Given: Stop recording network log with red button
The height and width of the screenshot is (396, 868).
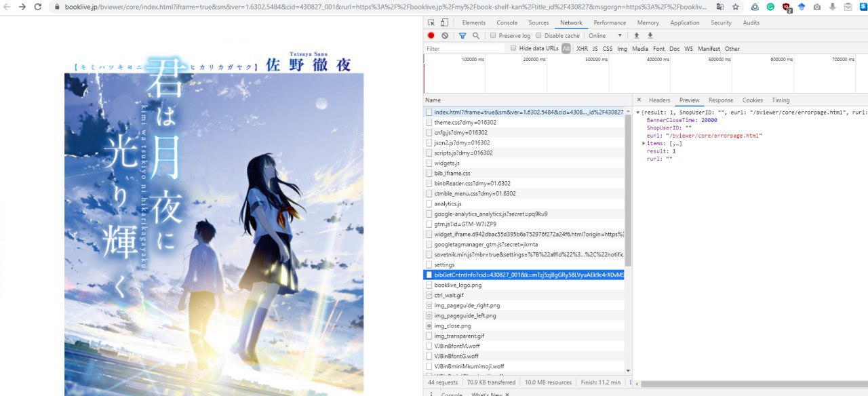Looking at the screenshot, I should click(431, 35).
